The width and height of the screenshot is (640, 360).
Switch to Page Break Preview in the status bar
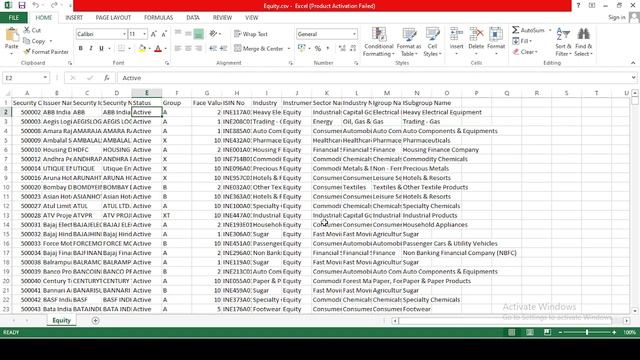point(547,333)
